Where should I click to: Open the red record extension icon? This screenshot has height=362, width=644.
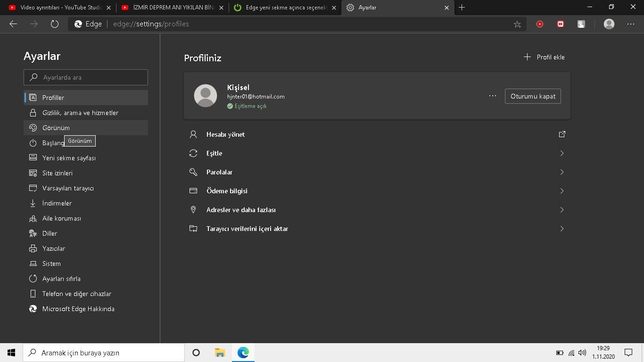[540, 24]
